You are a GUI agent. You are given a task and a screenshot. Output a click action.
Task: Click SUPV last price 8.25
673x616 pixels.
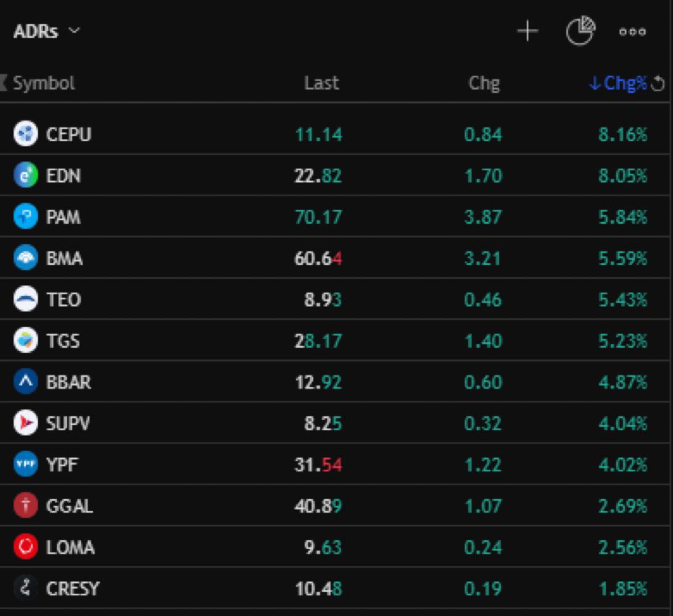click(323, 424)
